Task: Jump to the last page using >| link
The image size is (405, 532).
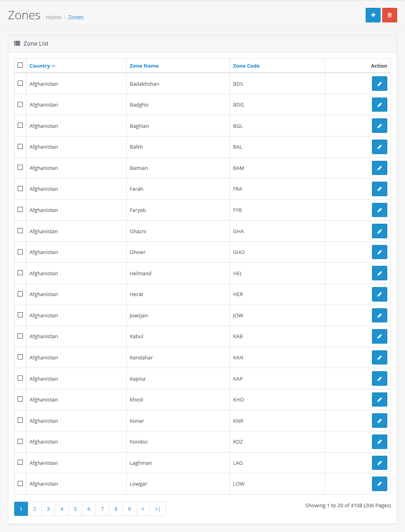Action: [x=157, y=509]
